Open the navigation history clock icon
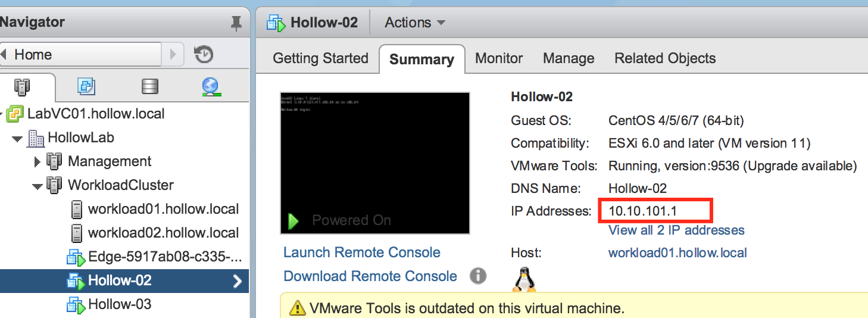Image resolution: width=868 pixels, height=318 pixels. [x=204, y=55]
